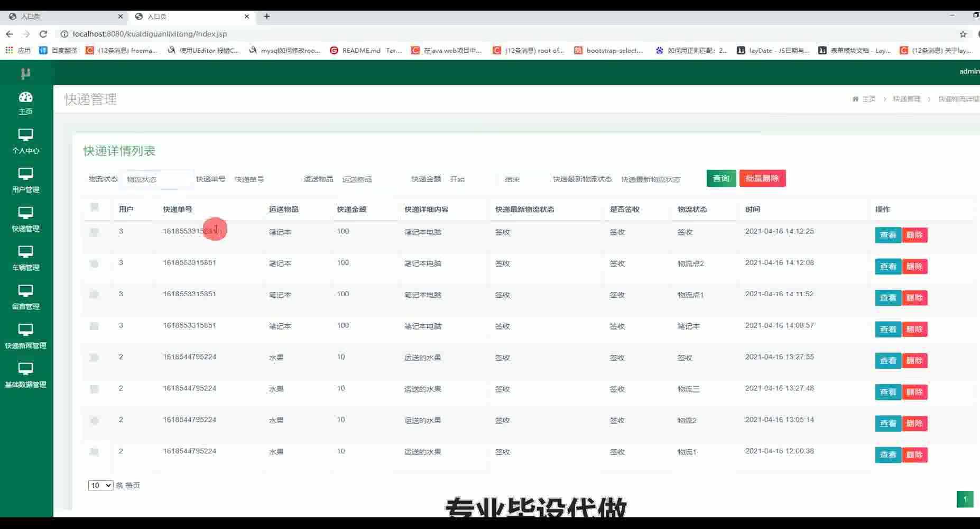980x529 pixels.
Task: Open 快递管理 in the sidebar
Action: (25, 220)
